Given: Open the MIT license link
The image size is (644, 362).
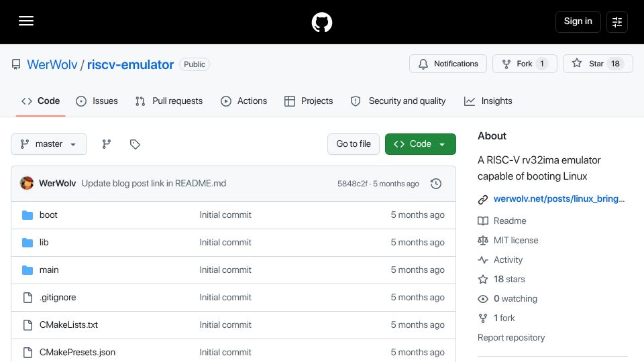Looking at the screenshot, I should point(516,241).
